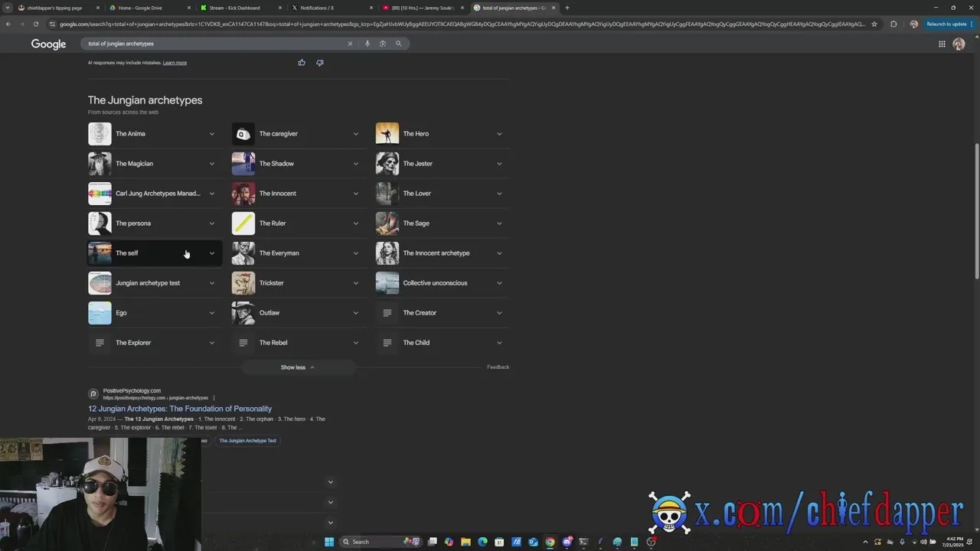Click the Google logo
980x551 pixels.
tap(48, 44)
